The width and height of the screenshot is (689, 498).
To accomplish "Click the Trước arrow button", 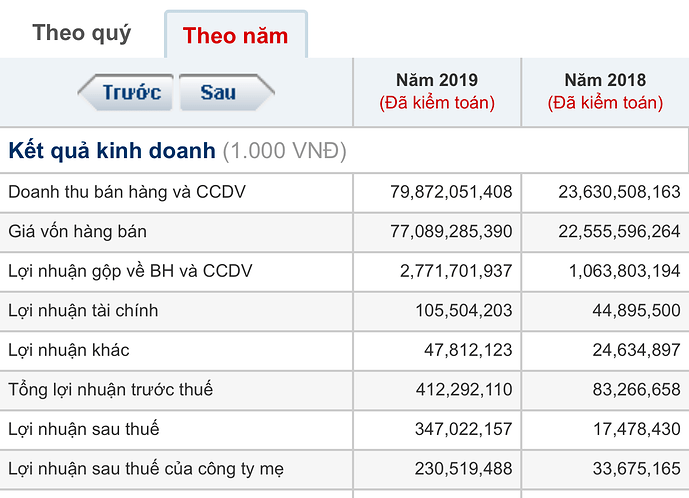I will 127,93.
